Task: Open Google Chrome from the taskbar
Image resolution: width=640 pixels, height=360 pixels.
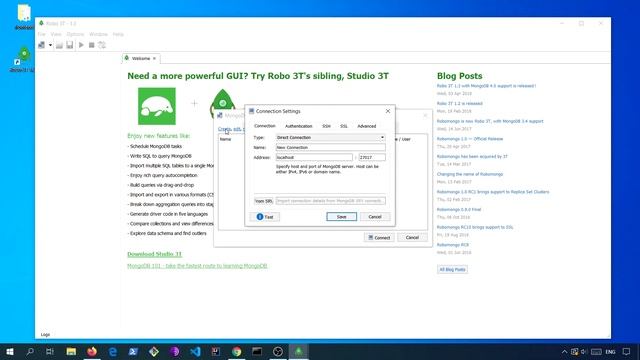Action: [237, 351]
